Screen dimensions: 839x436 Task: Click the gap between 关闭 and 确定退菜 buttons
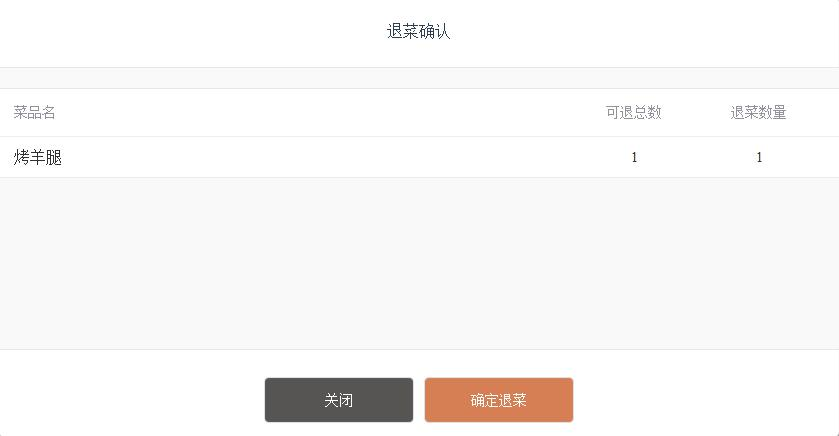tap(419, 400)
